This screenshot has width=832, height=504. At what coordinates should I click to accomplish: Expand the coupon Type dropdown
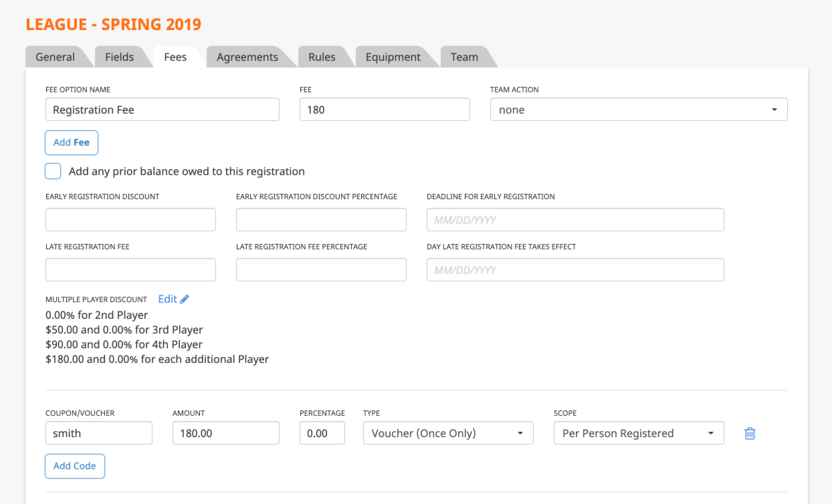(x=448, y=433)
